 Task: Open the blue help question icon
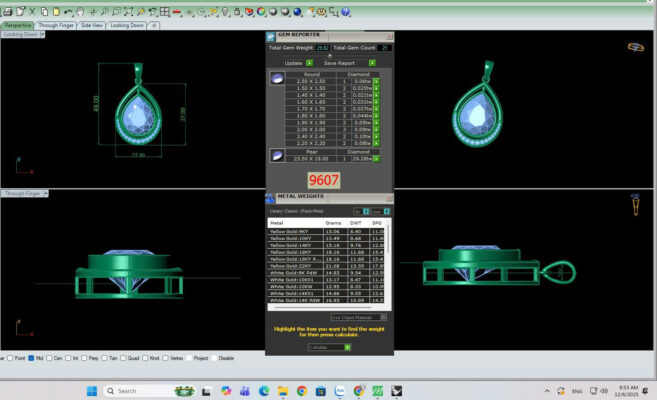click(346, 12)
